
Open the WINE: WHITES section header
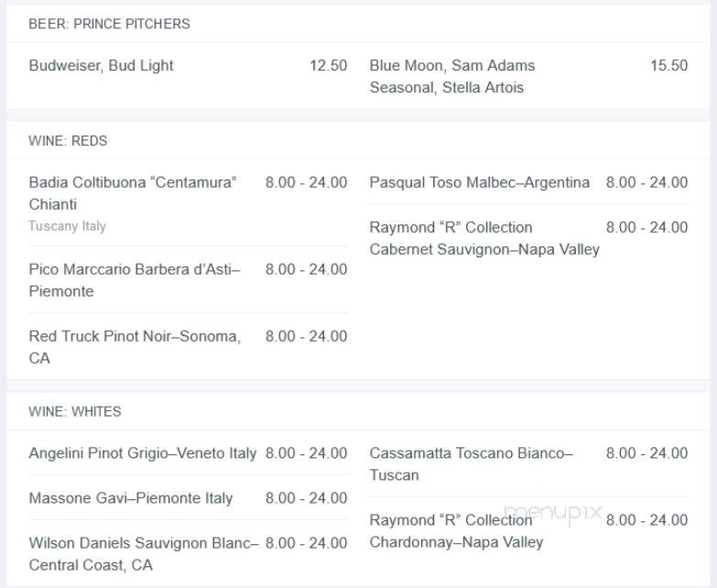(75, 411)
